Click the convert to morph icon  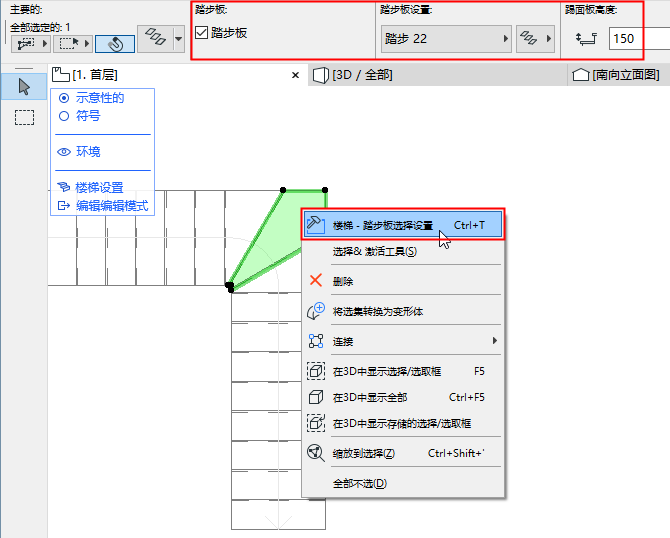[x=316, y=311]
